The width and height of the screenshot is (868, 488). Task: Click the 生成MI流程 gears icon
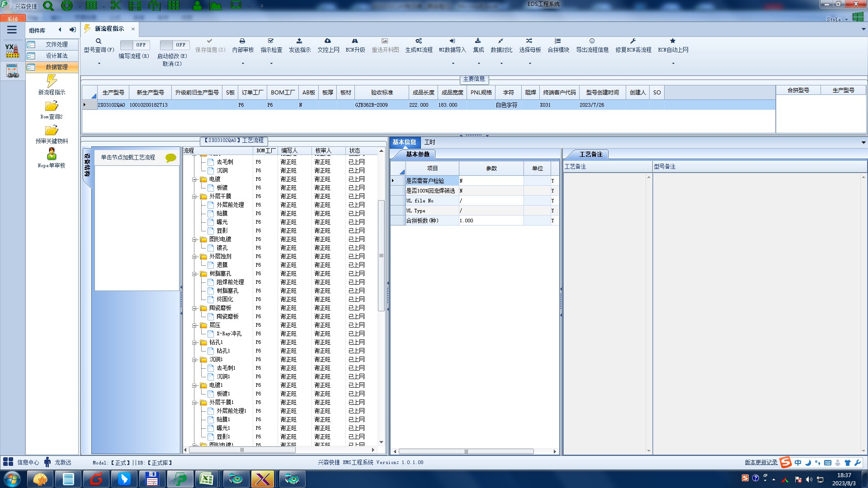pos(419,41)
